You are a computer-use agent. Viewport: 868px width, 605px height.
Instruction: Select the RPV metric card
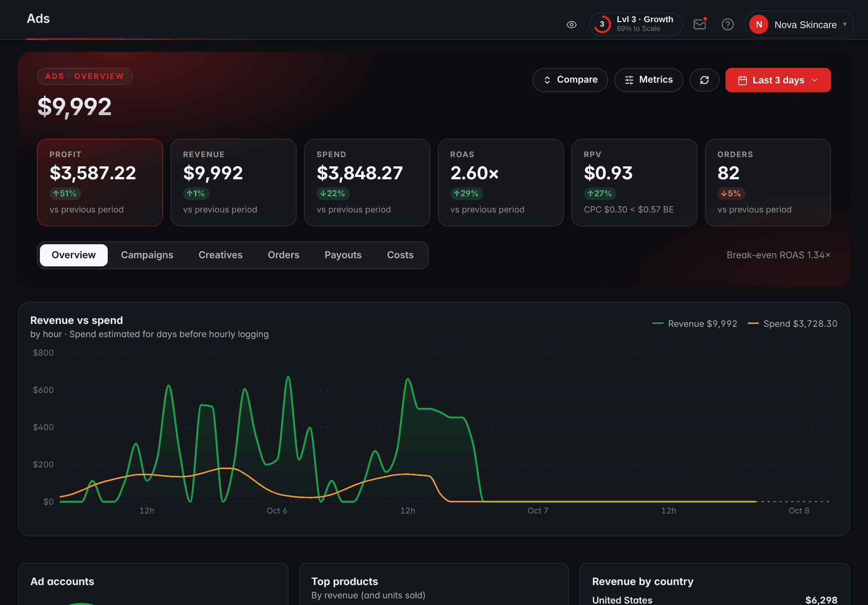click(634, 183)
